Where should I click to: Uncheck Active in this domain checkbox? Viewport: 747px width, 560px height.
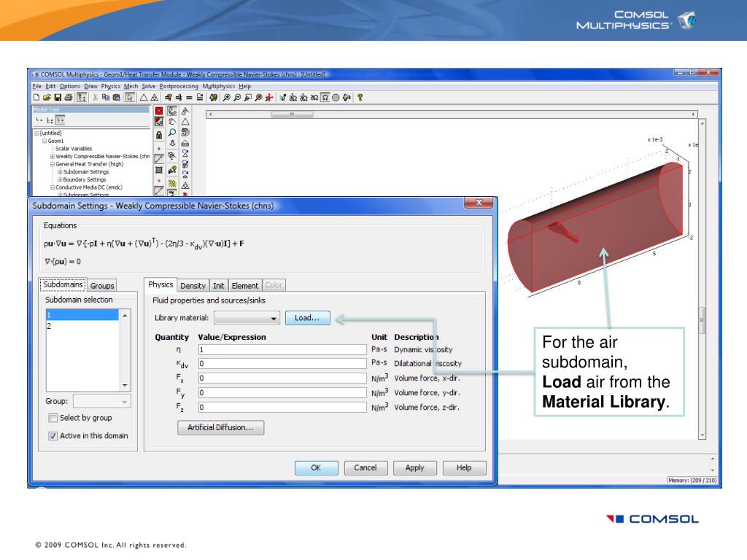point(53,436)
